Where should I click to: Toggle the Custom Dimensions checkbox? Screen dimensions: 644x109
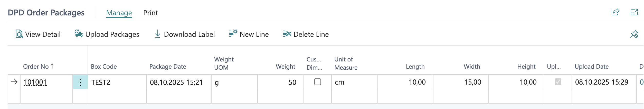pos(318,82)
